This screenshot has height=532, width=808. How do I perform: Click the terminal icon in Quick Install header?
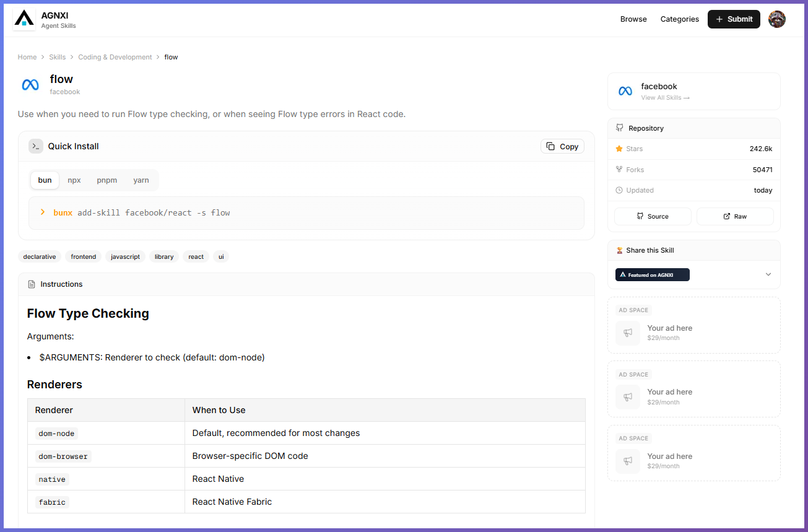[35, 146]
